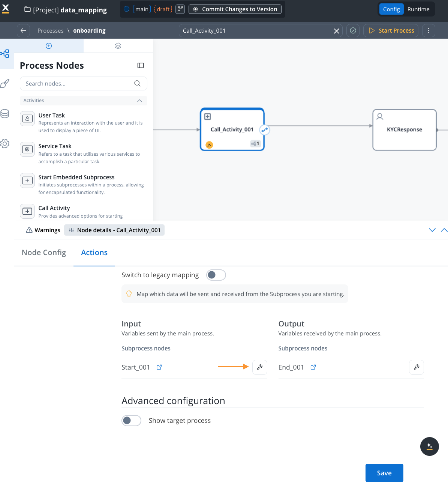The image size is (448, 487).
Task: Collapse the Activities section
Action: (x=139, y=101)
